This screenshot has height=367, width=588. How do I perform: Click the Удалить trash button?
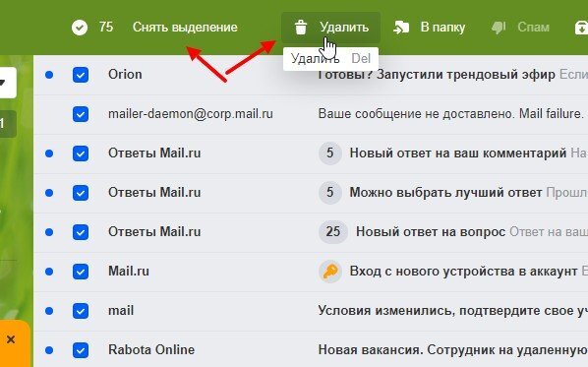(x=330, y=27)
